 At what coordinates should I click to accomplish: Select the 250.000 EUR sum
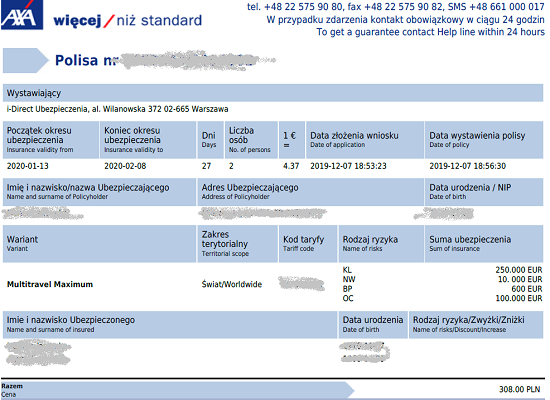pos(519,270)
